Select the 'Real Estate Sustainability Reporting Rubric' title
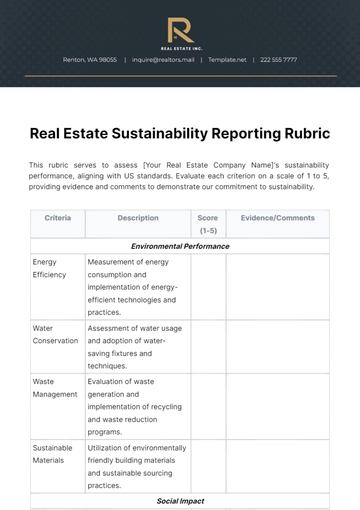360x510 pixels. 180,133
